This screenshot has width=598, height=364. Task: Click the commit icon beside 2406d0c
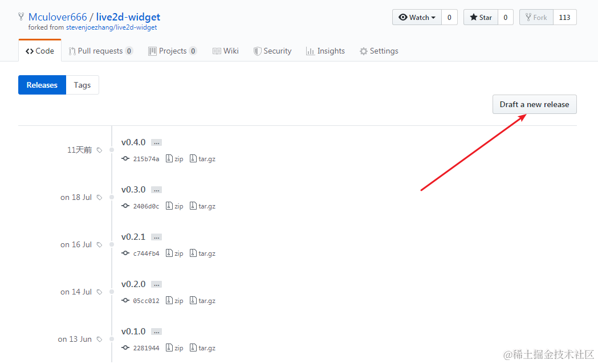click(125, 206)
